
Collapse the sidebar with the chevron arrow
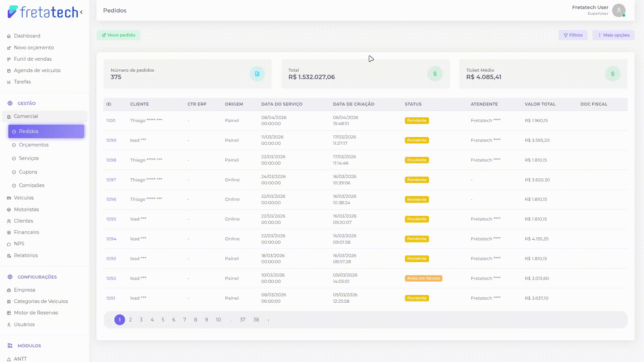pyautogui.click(x=81, y=12)
